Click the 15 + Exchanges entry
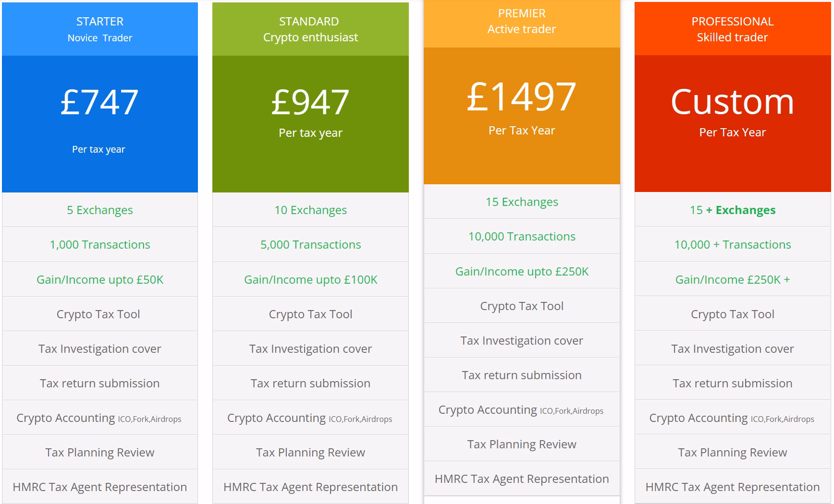 click(732, 210)
